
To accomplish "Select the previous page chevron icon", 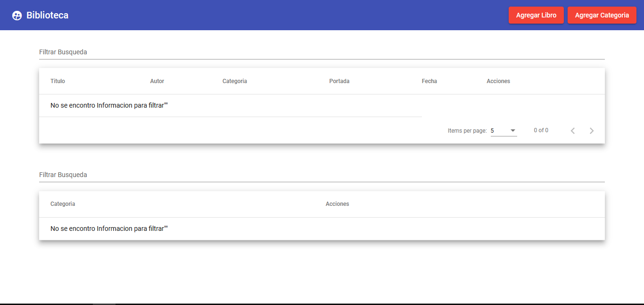I will (x=573, y=130).
